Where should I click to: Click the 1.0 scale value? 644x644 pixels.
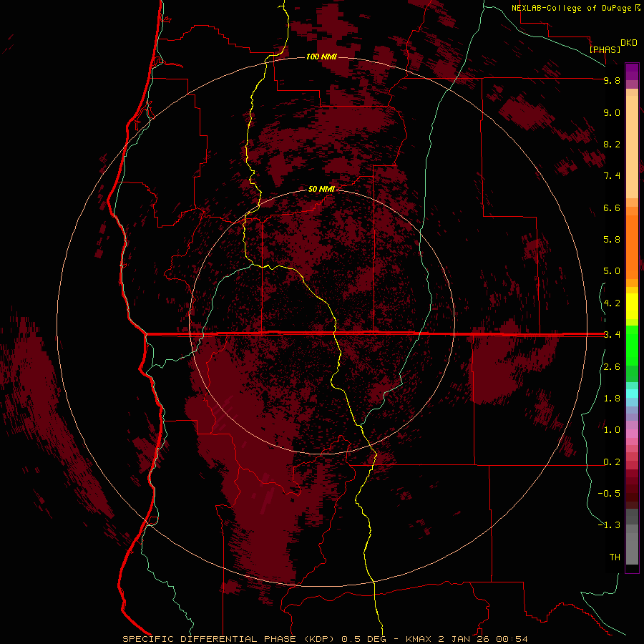(612, 430)
